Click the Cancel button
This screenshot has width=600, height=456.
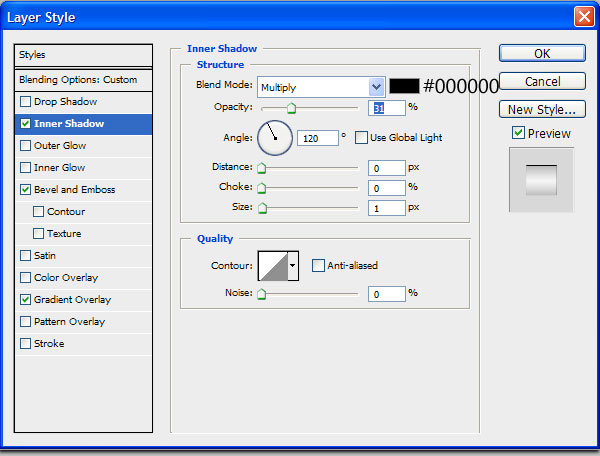[542, 81]
